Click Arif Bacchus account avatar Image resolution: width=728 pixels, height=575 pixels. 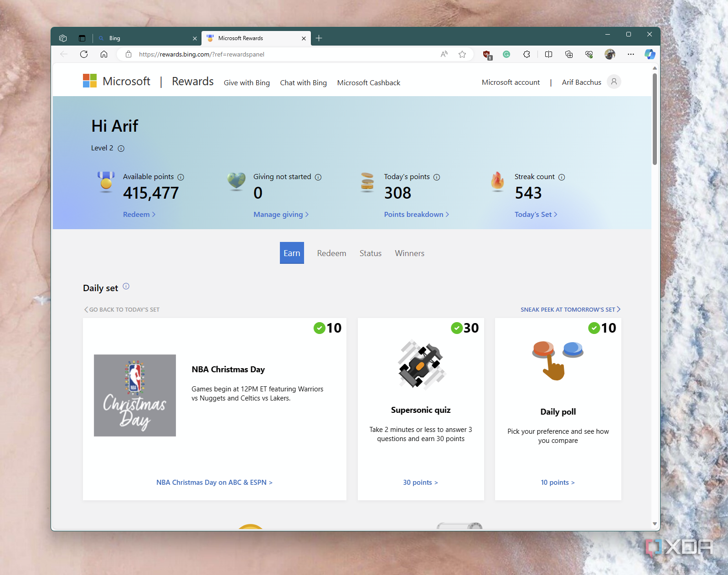coord(614,82)
